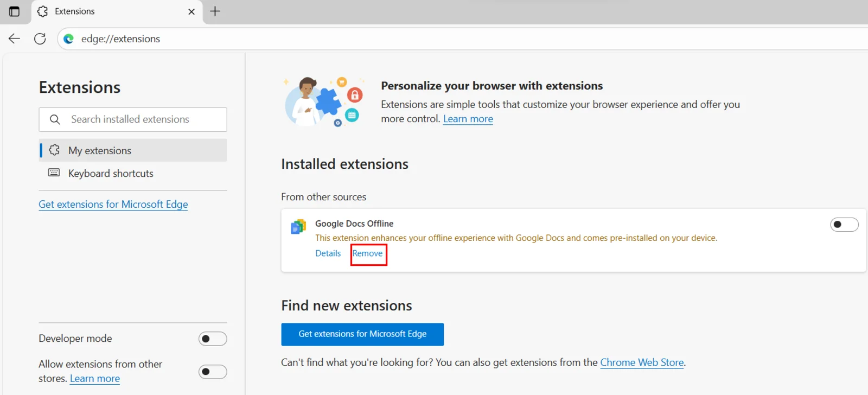Click the puzzle icon beside My extensions
The height and width of the screenshot is (395, 868).
pyautogui.click(x=54, y=150)
